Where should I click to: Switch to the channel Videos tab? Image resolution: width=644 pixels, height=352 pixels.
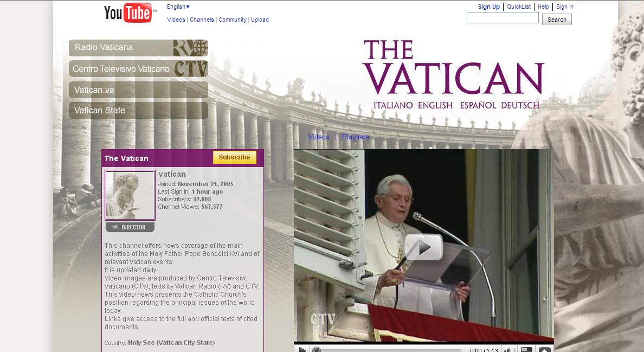[319, 137]
